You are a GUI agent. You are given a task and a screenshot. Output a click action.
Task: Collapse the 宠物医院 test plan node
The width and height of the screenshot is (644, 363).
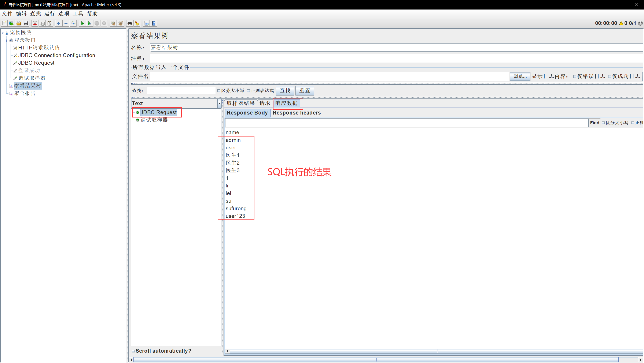[x=3, y=33]
